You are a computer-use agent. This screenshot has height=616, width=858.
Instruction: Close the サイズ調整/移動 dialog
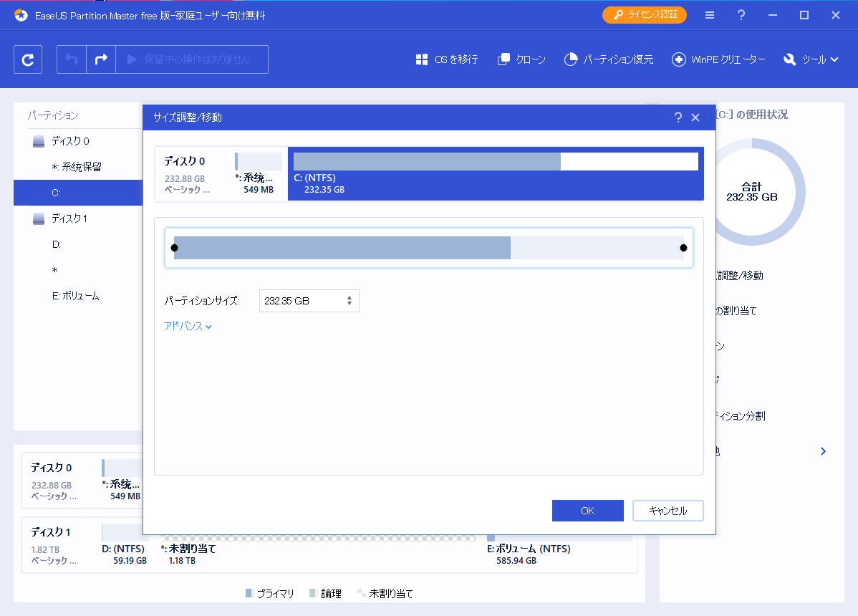point(695,117)
